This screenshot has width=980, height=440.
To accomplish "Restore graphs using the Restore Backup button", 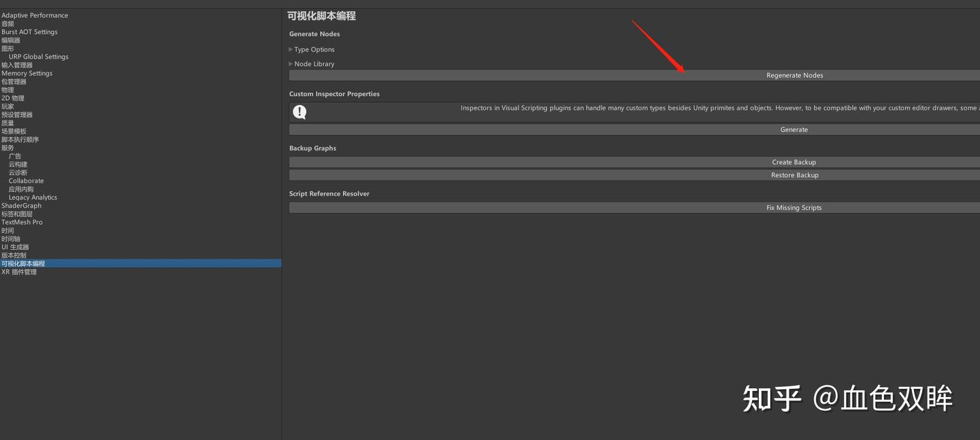I will [794, 174].
